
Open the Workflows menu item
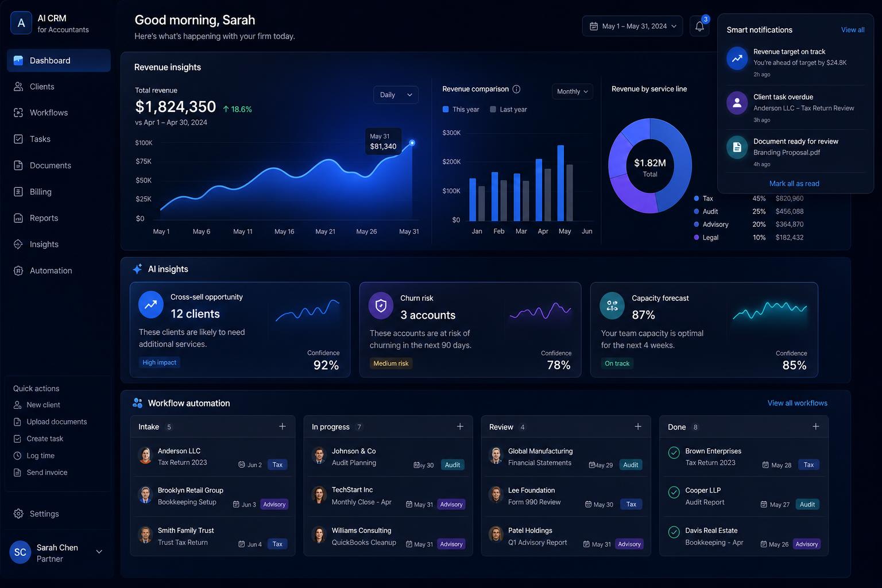point(59,113)
